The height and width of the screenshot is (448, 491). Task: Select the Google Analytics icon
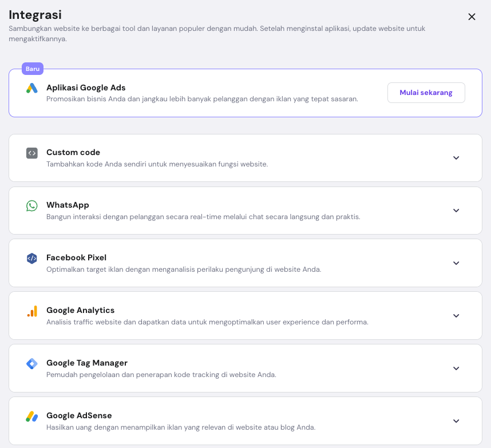coord(32,311)
